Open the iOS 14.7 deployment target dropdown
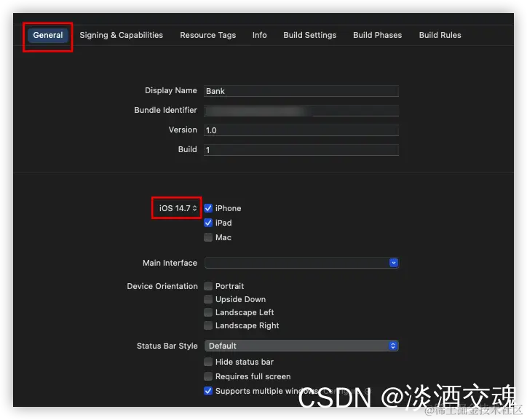 178,208
